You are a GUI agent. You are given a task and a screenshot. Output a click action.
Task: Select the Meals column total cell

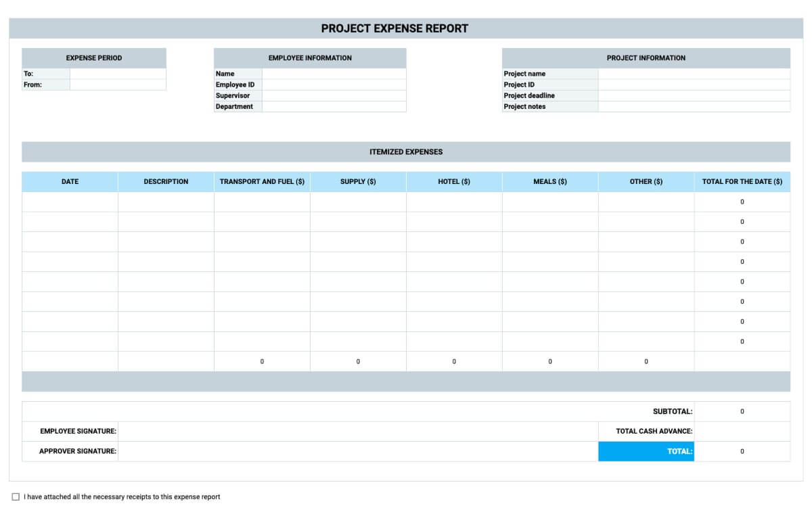click(x=551, y=362)
